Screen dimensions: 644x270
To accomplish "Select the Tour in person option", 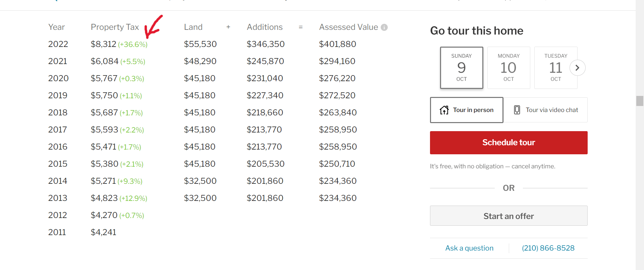I will pyautogui.click(x=467, y=110).
